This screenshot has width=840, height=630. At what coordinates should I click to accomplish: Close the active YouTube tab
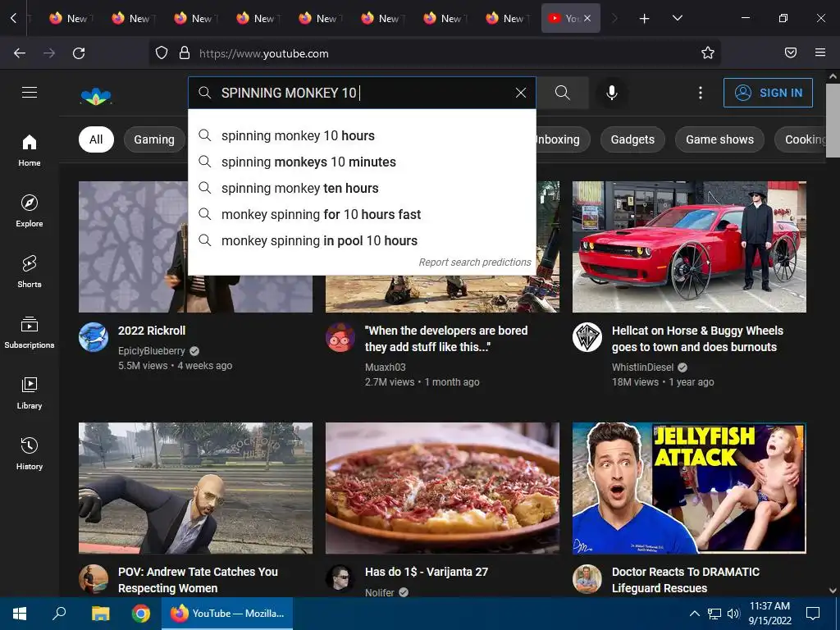click(587, 18)
